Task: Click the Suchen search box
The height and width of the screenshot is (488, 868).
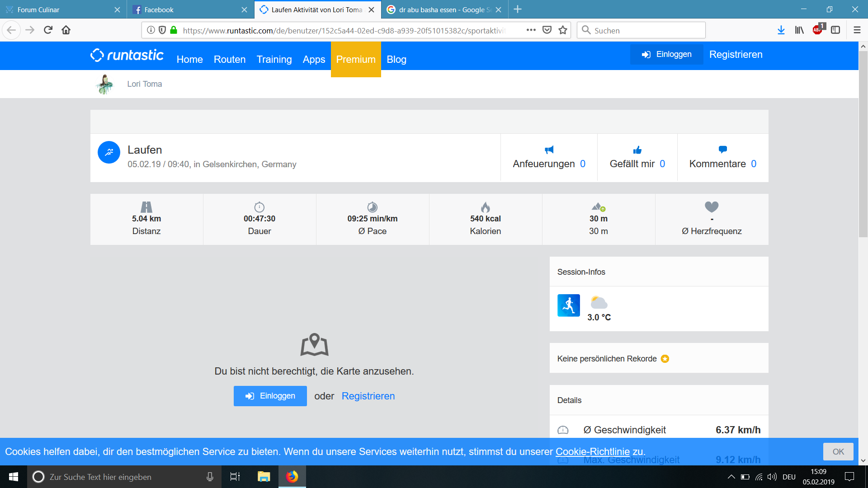Action: (641, 30)
